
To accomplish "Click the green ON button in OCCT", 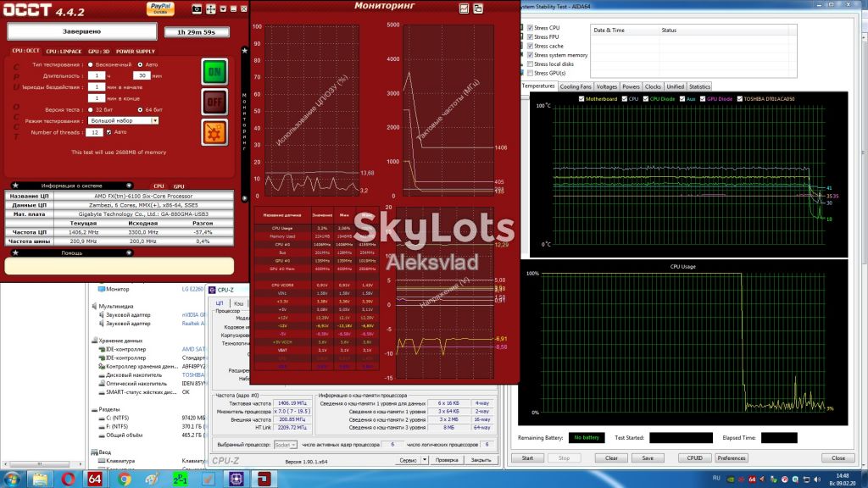I will point(214,72).
